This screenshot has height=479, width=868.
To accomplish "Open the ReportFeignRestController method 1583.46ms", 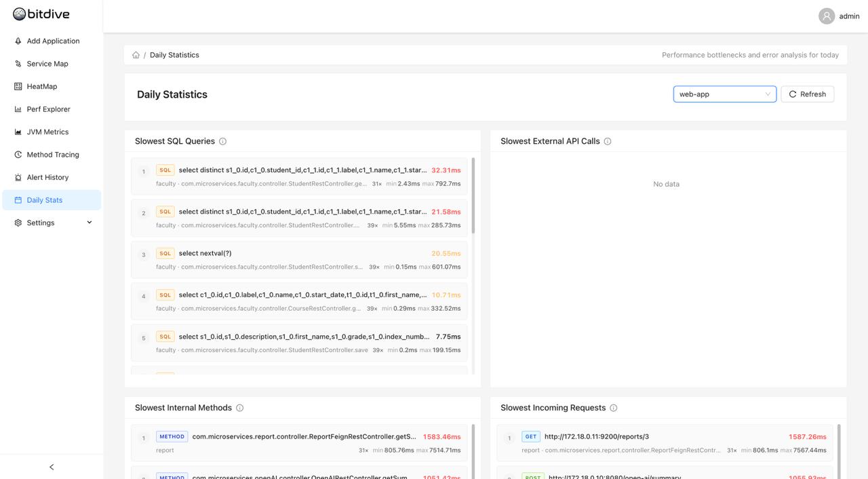I will (x=299, y=442).
